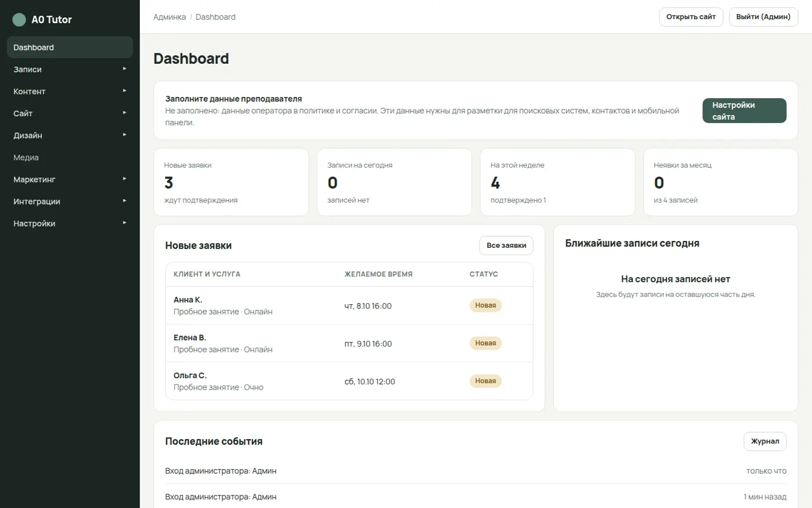Image resolution: width=812 pixels, height=508 pixels.
Task: Click the time сб, 10.10 12:00
Action: [x=369, y=381]
